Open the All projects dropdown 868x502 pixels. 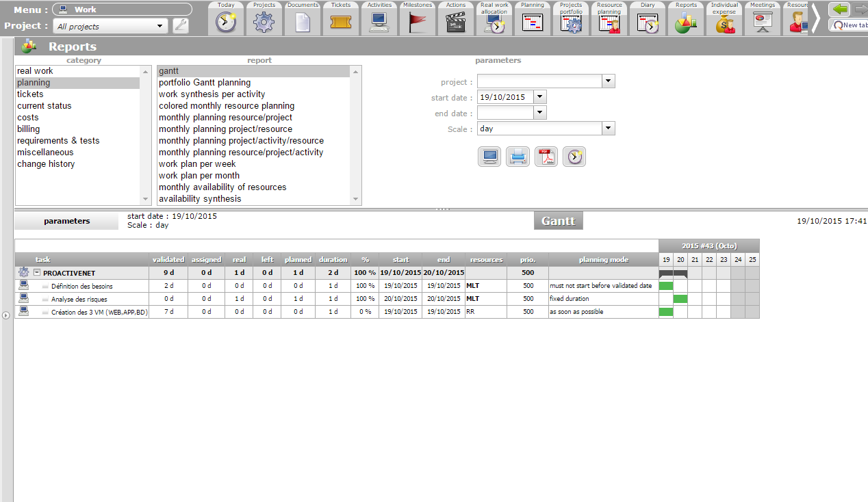coord(110,26)
